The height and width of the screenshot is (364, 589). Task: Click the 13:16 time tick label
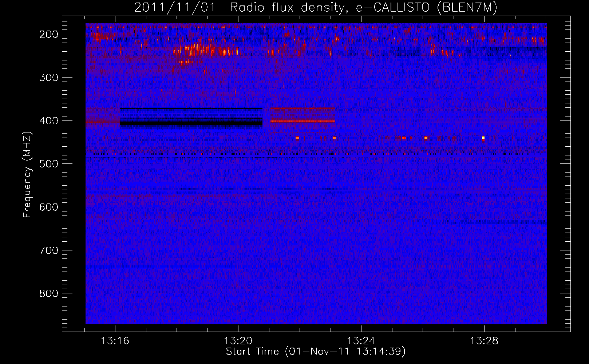(115, 341)
